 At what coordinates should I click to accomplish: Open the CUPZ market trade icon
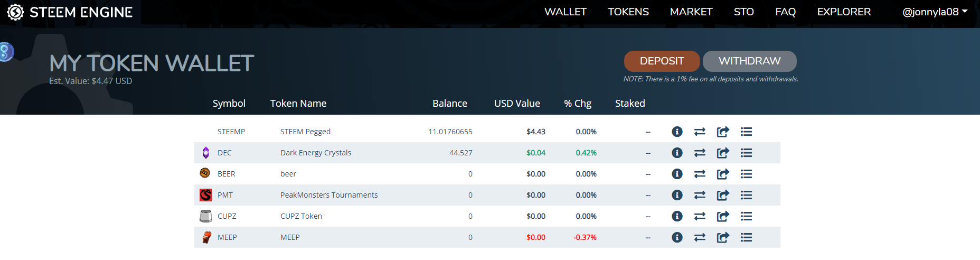(700, 216)
